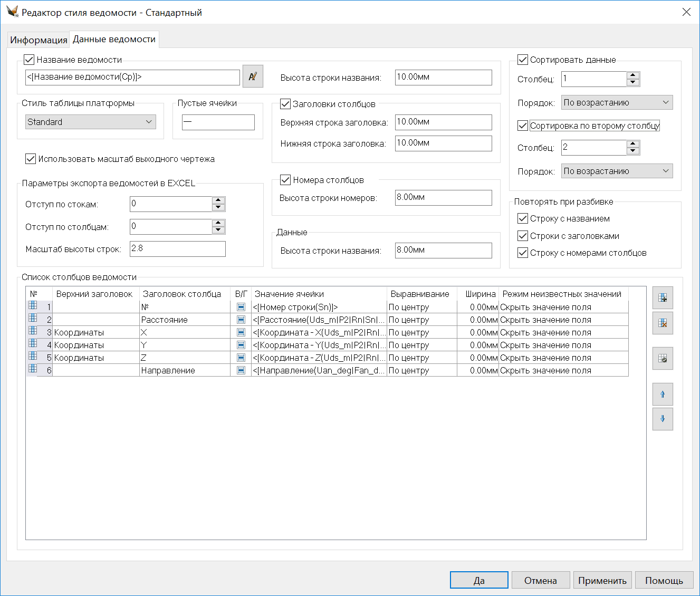
Task: Click the delete column button
Action: click(663, 323)
